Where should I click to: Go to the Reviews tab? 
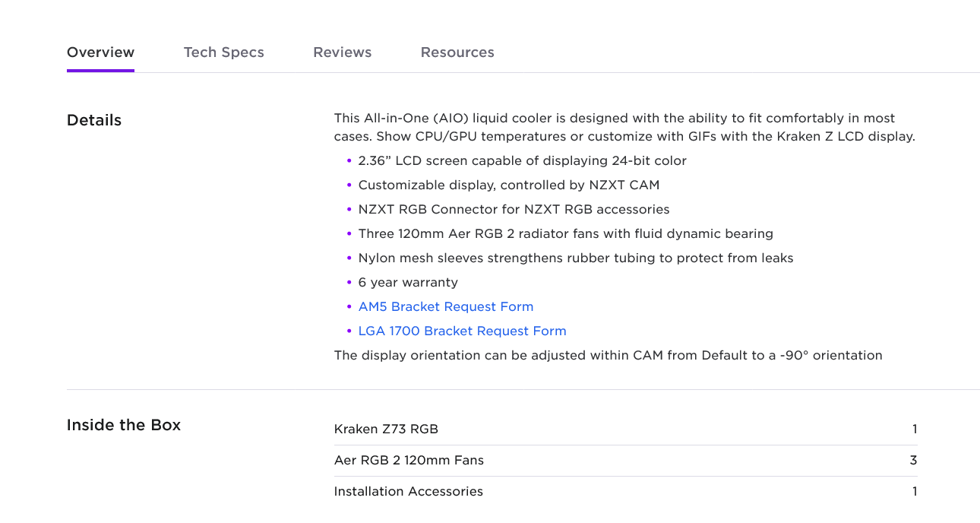342,52
